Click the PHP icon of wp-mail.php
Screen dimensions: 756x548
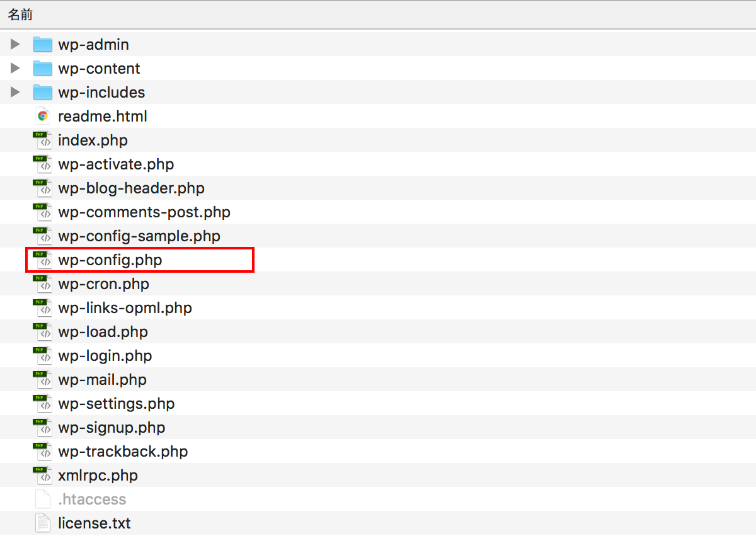pyautogui.click(x=42, y=379)
